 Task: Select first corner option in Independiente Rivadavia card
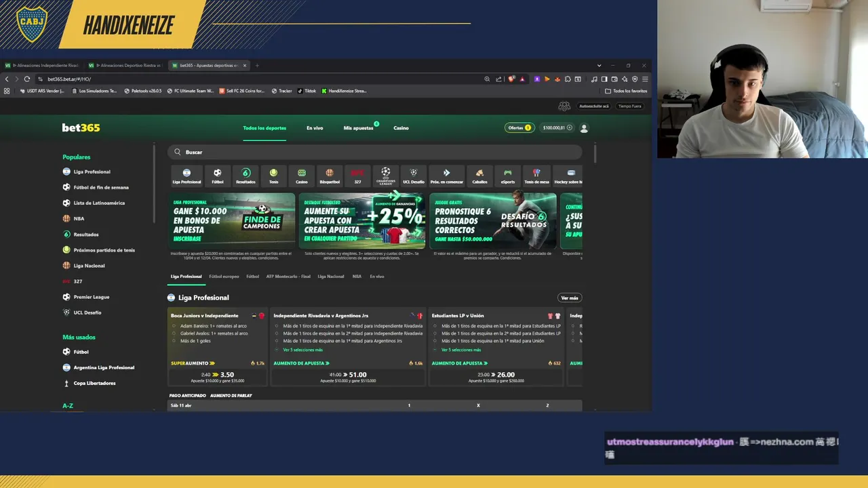[349, 326]
